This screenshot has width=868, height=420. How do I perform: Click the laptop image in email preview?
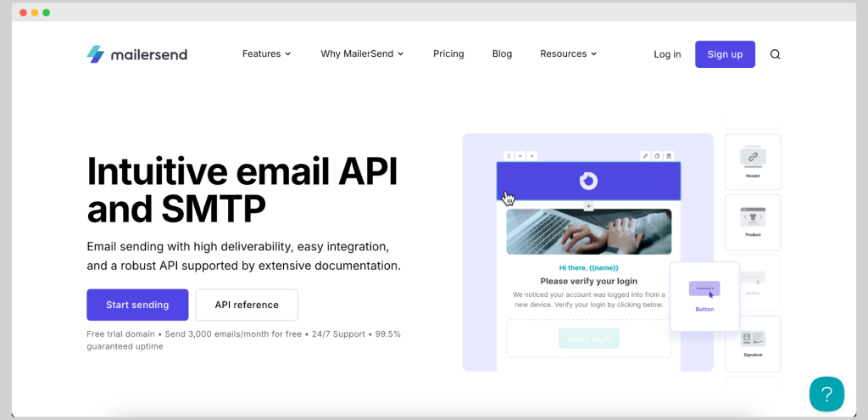coord(588,232)
